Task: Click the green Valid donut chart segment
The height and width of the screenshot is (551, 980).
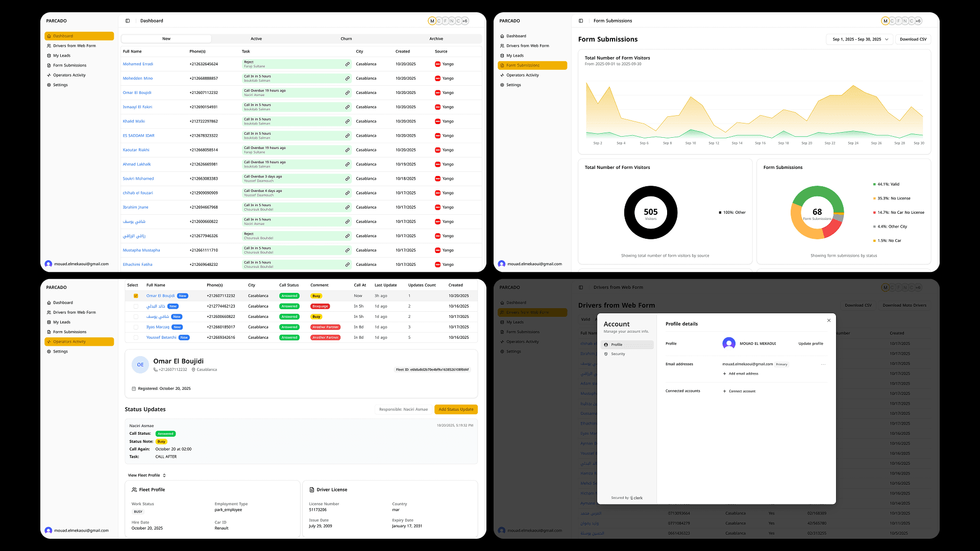Action: [x=818, y=192]
